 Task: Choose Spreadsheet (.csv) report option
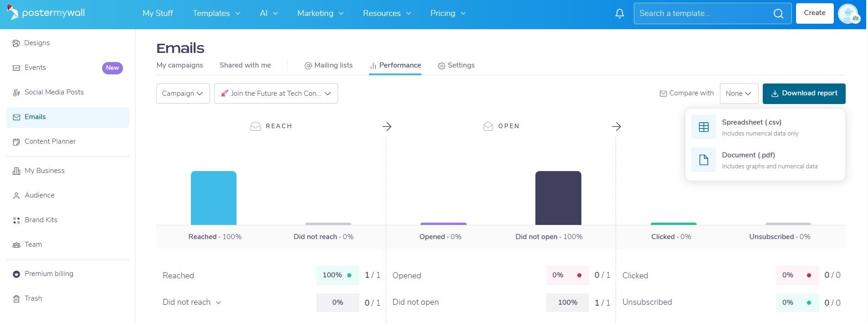[765, 127]
